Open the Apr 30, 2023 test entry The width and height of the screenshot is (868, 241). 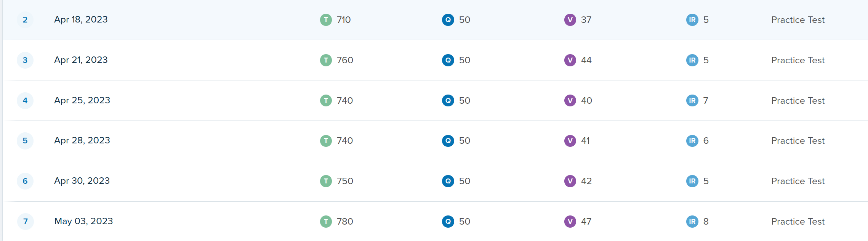pyautogui.click(x=82, y=181)
